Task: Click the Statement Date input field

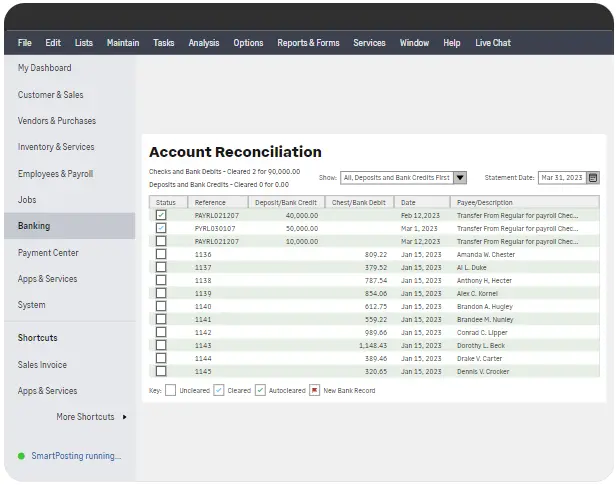Action: click(561, 177)
